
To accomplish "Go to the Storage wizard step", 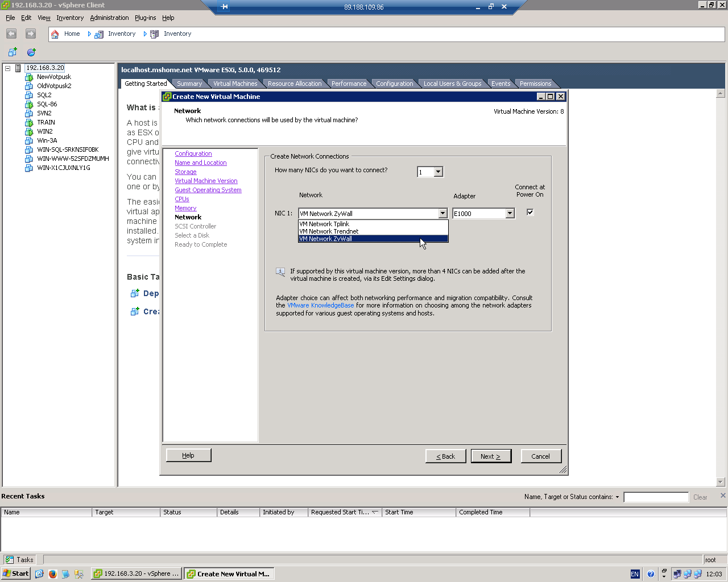I will pos(185,172).
